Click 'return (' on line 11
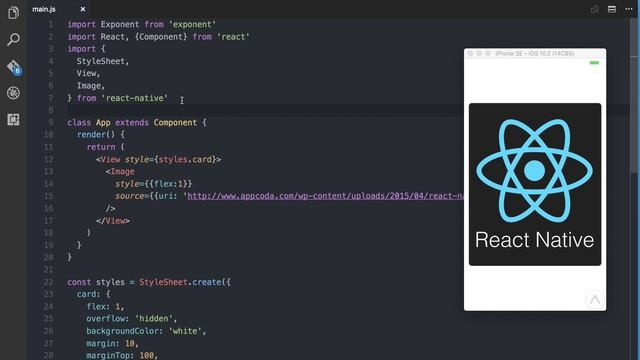The image size is (640, 360). [x=105, y=147]
